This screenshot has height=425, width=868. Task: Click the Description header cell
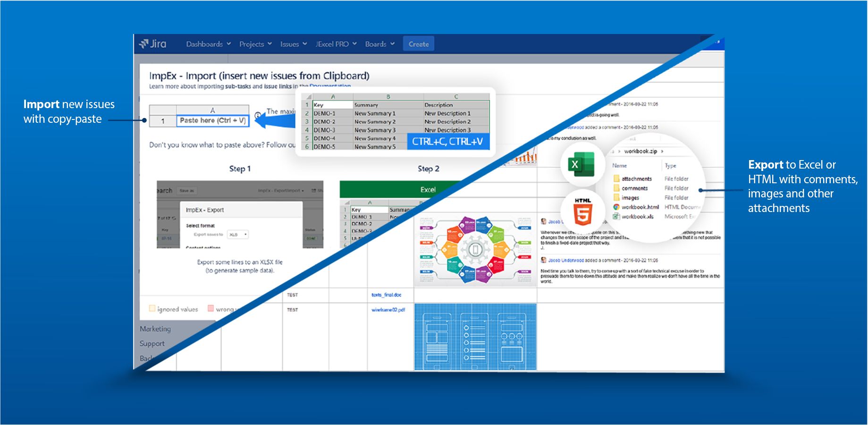tap(456, 105)
